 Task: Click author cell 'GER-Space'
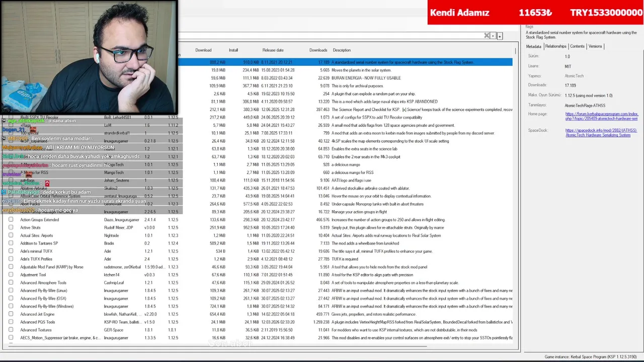coord(114,330)
